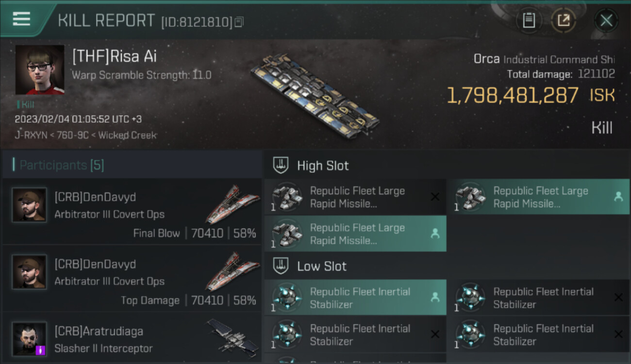
Task: Share the kill report externally
Action: [563, 20]
